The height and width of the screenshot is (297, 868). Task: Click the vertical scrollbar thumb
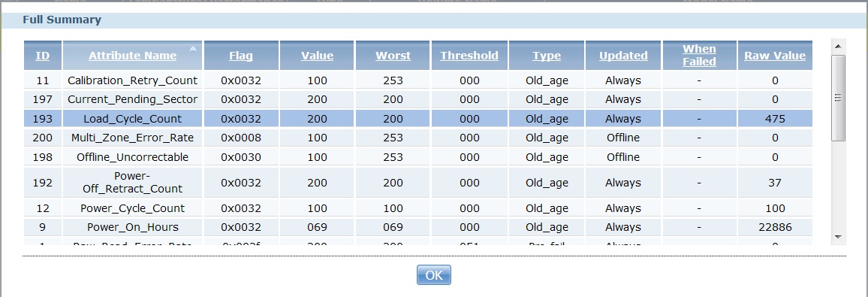(837, 98)
